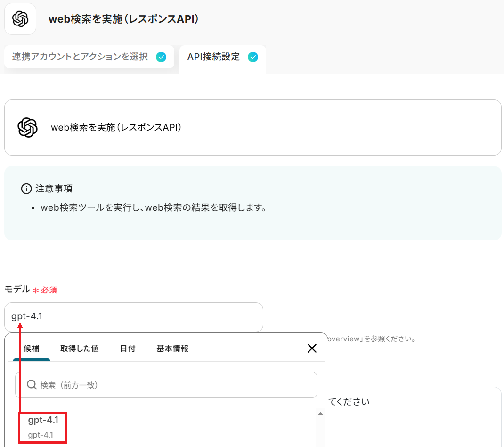
Task: Click the help text ending in 参照ください
Action: click(x=372, y=339)
